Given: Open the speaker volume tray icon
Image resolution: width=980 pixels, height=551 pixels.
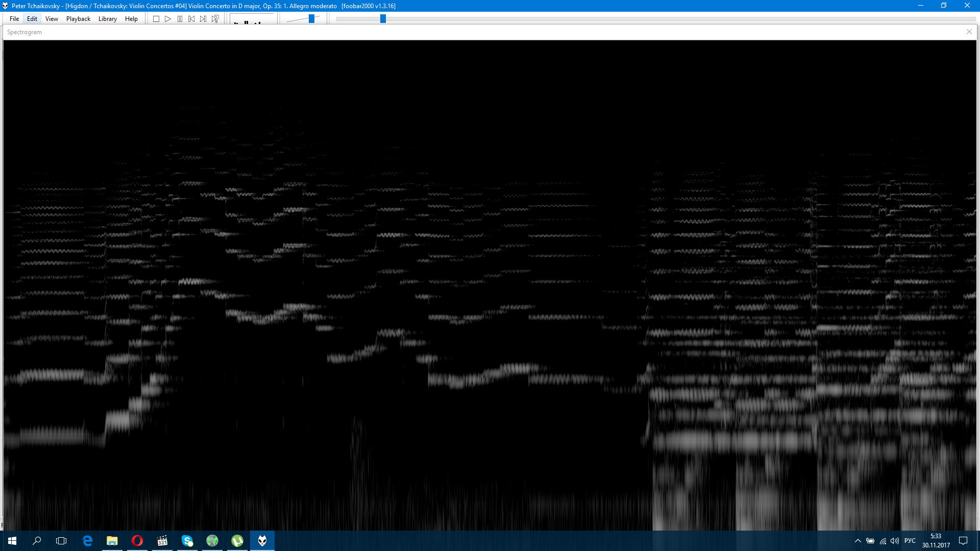Looking at the screenshot, I should coord(895,541).
